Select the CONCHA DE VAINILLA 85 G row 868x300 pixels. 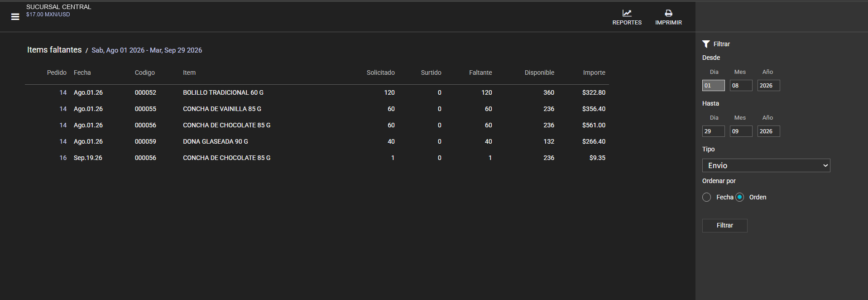[317, 109]
